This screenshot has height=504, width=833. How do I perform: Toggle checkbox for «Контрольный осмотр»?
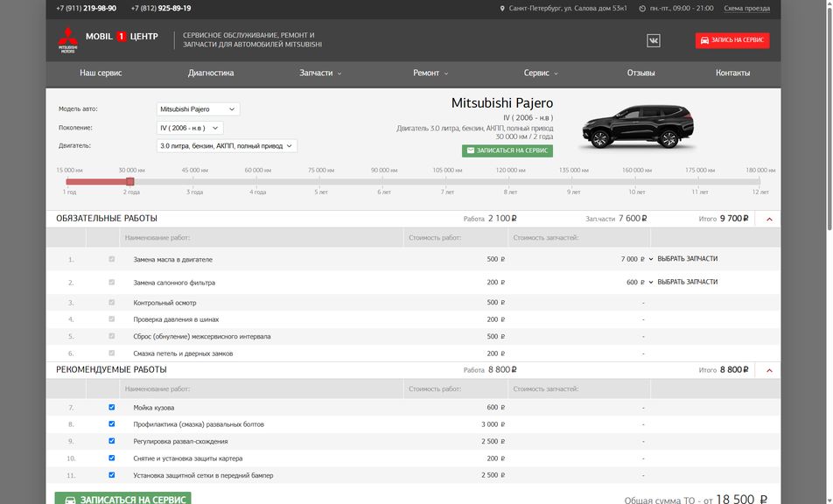(112, 302)
